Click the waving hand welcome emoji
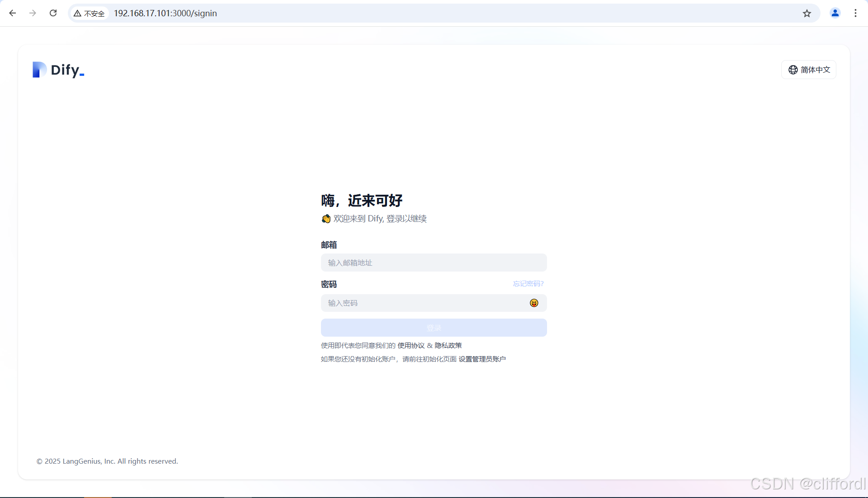Image resolution: width=868 pixels, height=498 pixels. point(326,219)
